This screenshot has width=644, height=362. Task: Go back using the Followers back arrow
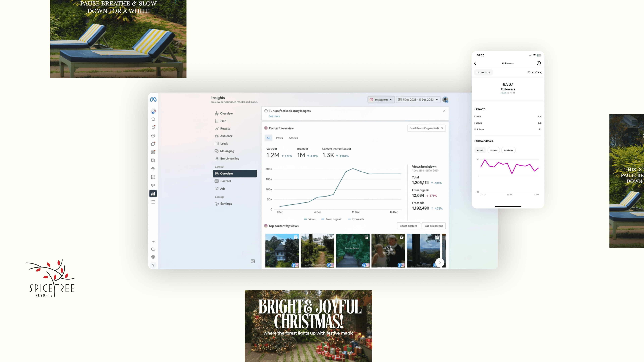click(475, 63)
